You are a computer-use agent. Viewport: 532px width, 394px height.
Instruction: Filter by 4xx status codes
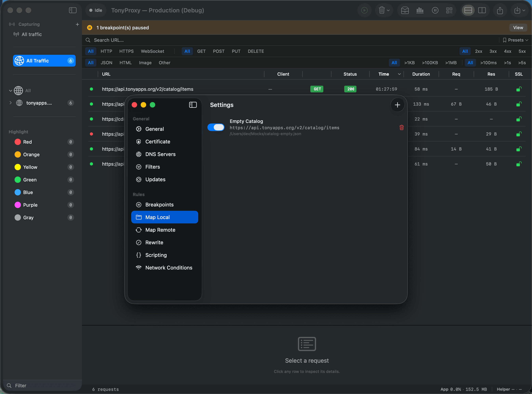507,51
